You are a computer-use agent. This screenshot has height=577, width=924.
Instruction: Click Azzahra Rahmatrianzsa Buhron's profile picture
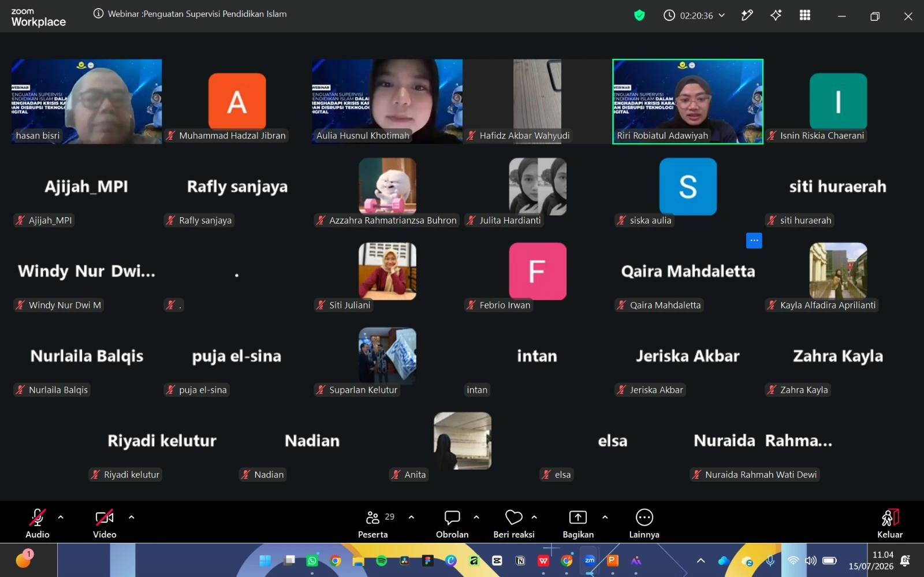[388, 186]
